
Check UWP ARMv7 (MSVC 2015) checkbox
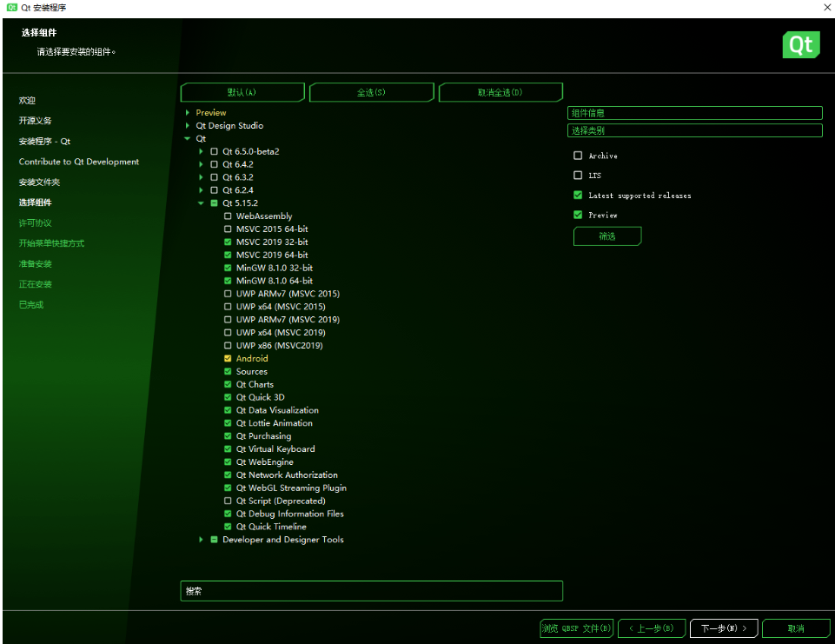click(x=228, y=294)
